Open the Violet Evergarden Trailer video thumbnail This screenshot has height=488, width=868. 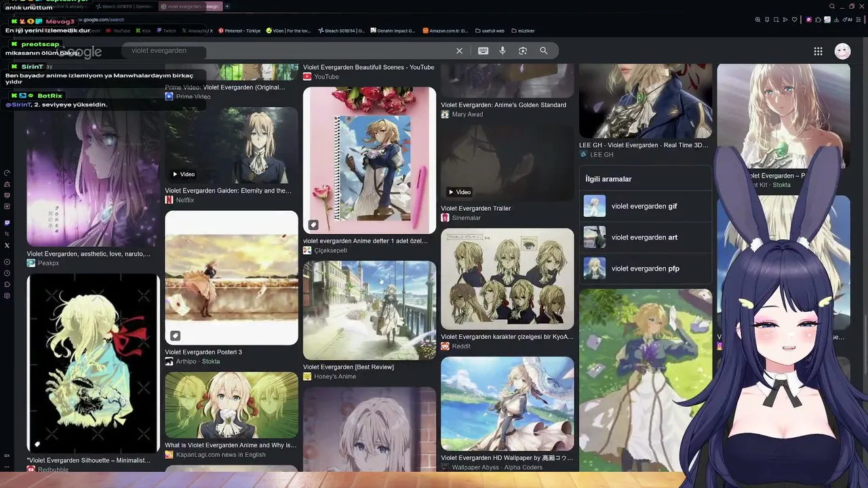pyautogui.click(x=507, y=163)
